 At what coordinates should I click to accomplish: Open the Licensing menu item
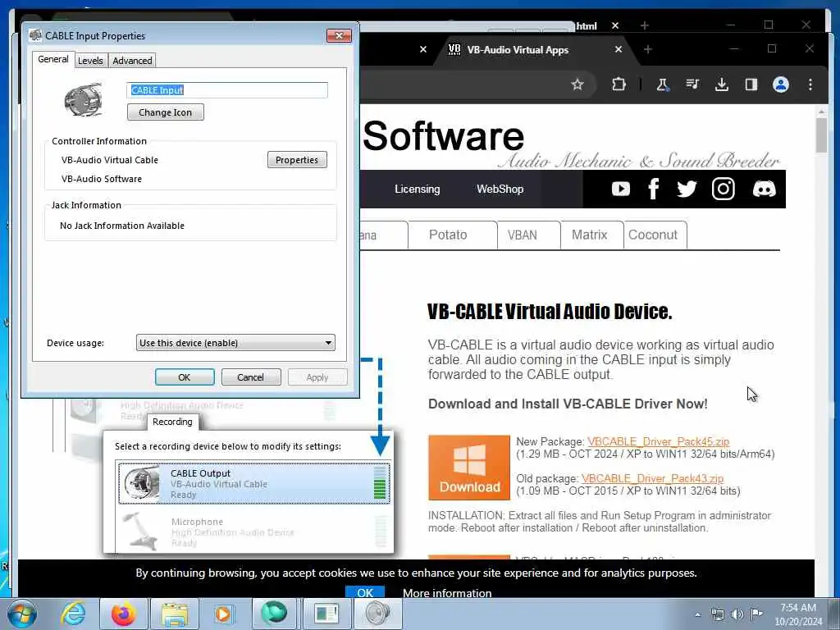point(418,189)
